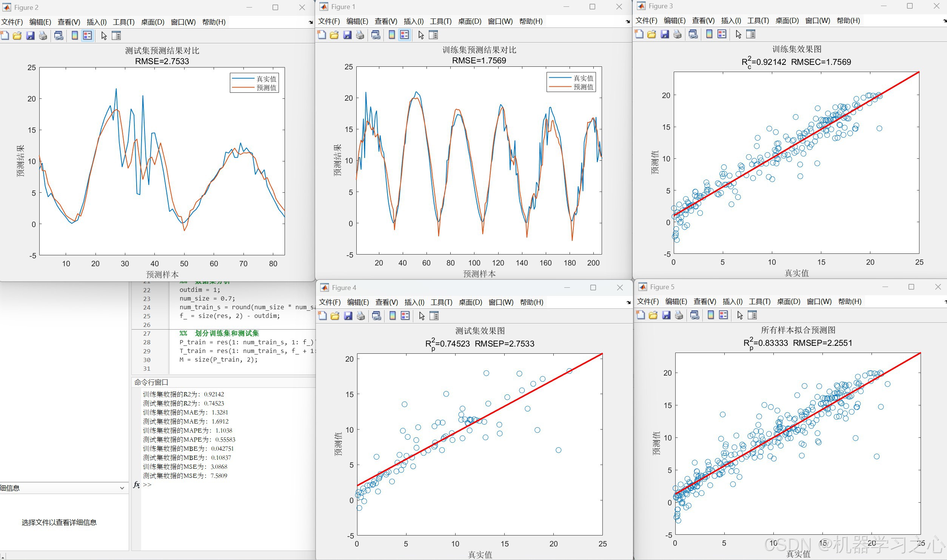The height and width of the screenshot is (560, 947).
Task: Click Print icon in Figure 1 toolbar
Action: 360,35
